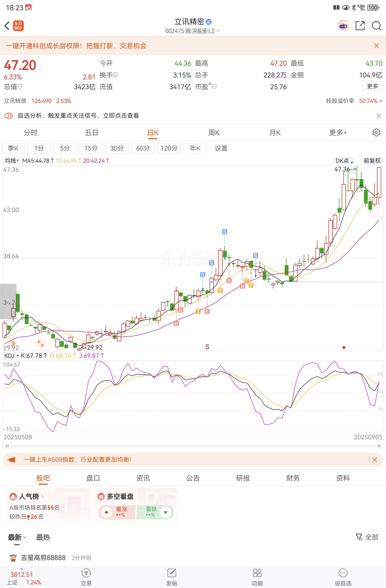This screenshot has width=386, height=588.
Task: Select 60分 period option
Action: tap(143, 148)
